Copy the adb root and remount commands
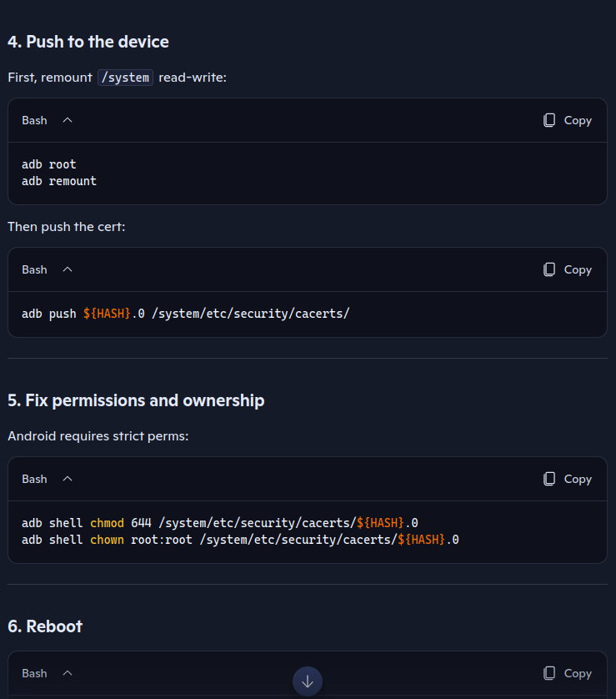Viewport: 616px width, 699px height. point(567,120)
